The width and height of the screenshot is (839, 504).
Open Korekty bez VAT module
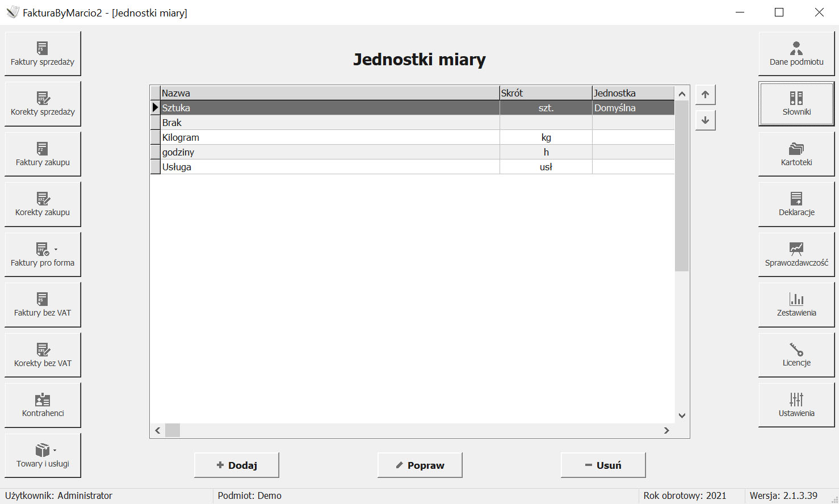[43, 355]
